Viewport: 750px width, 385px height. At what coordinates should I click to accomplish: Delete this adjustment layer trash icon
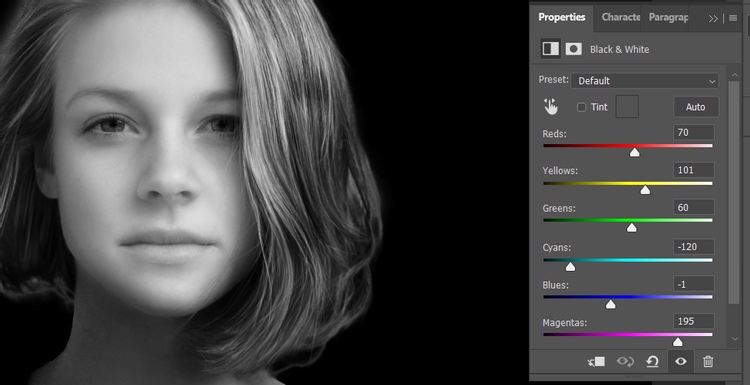click(x=708, y=362)
